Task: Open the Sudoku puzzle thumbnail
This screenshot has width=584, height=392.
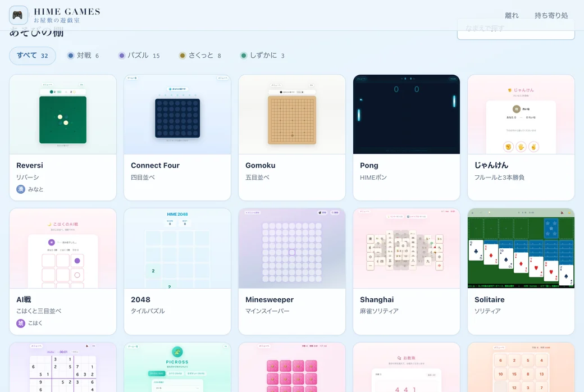Action: 63,367
